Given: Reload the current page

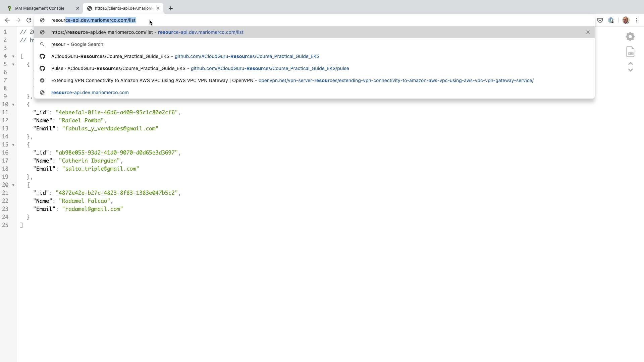Looking at the screenshot, I should (29, 20).
